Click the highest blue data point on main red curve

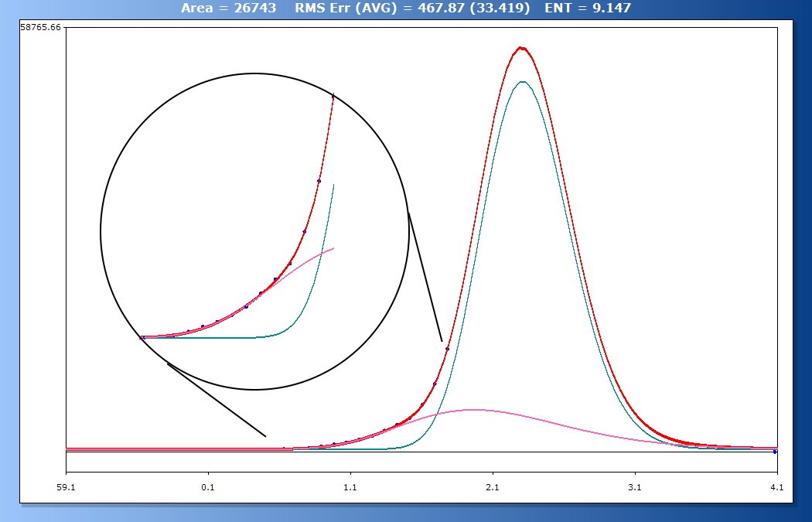pos(447,349)
